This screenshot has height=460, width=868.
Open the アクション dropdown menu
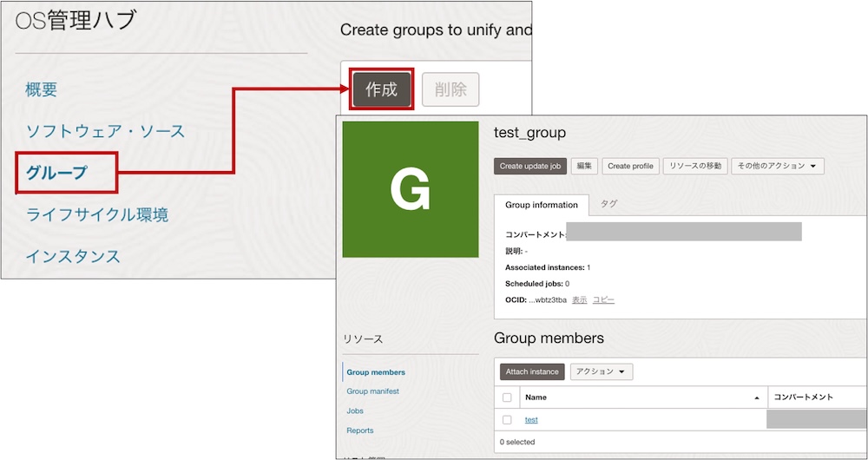pyautogui.click(x=602, y=371)
